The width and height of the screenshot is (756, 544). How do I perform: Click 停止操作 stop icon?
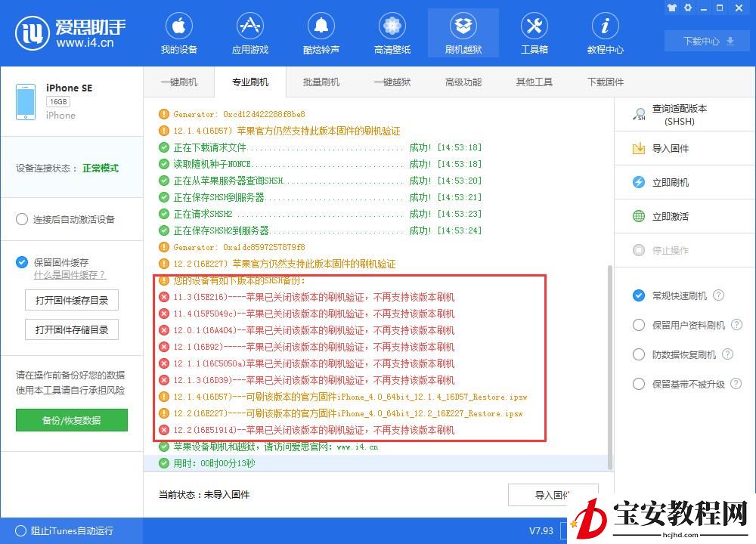click(639, 250)
